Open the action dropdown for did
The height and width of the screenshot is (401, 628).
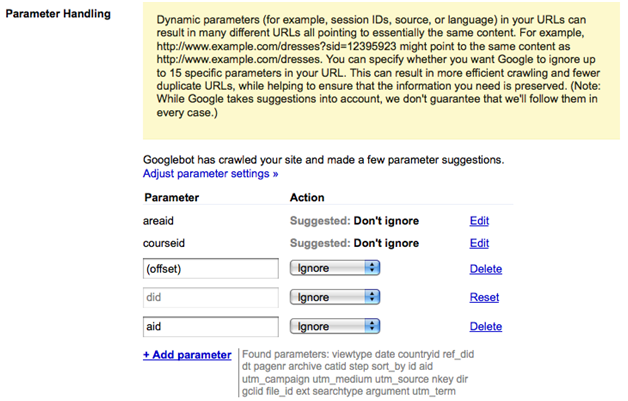[335, 297]
